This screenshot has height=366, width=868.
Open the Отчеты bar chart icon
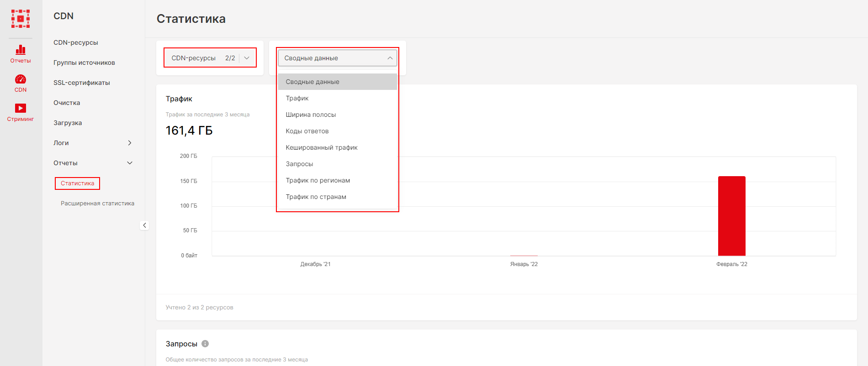pyautogui.click(x=21, y=50)
